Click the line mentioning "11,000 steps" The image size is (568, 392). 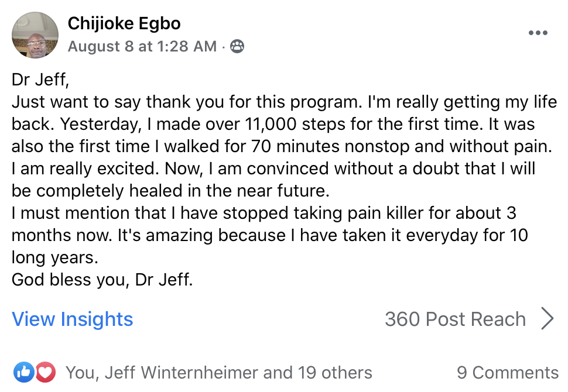coord(273,125)
